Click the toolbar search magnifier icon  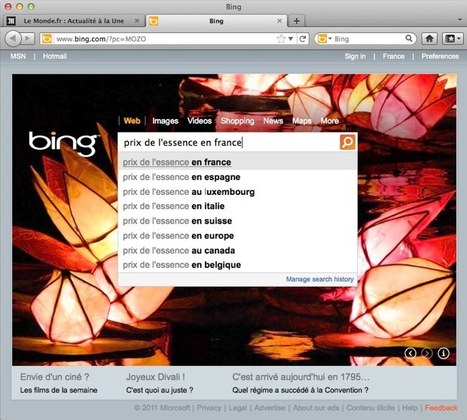pyautogui.click(x=409, y=39)
